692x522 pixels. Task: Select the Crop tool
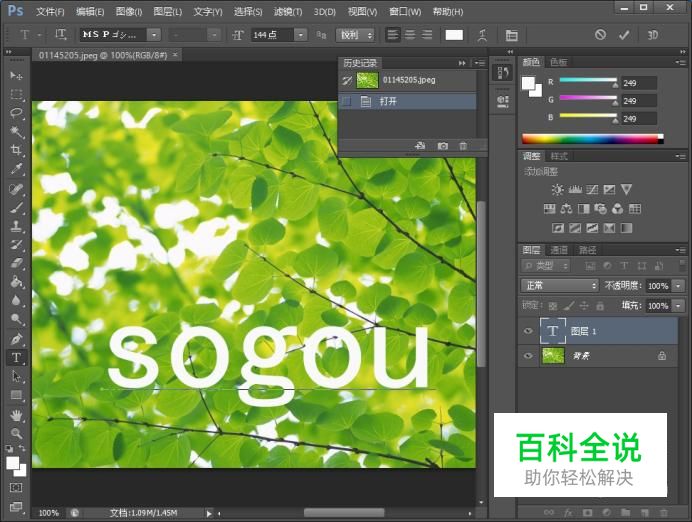(x=16, y=150)
